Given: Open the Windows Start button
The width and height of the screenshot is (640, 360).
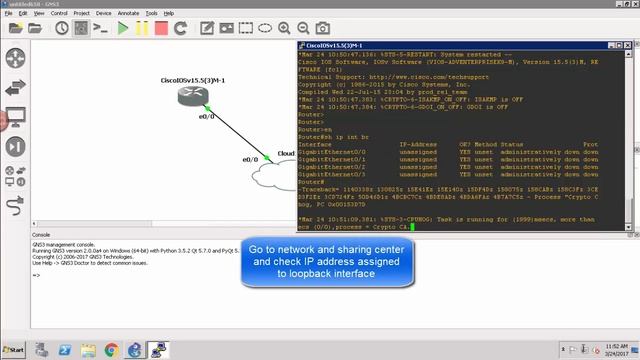Looking at the screenshot, I should tap(13, 350).
